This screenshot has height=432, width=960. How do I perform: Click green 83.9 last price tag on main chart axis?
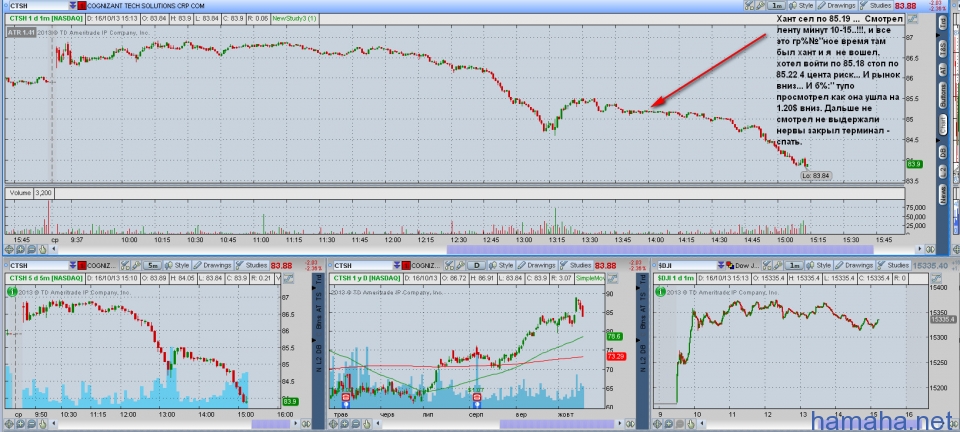click(x=915, y=164)
